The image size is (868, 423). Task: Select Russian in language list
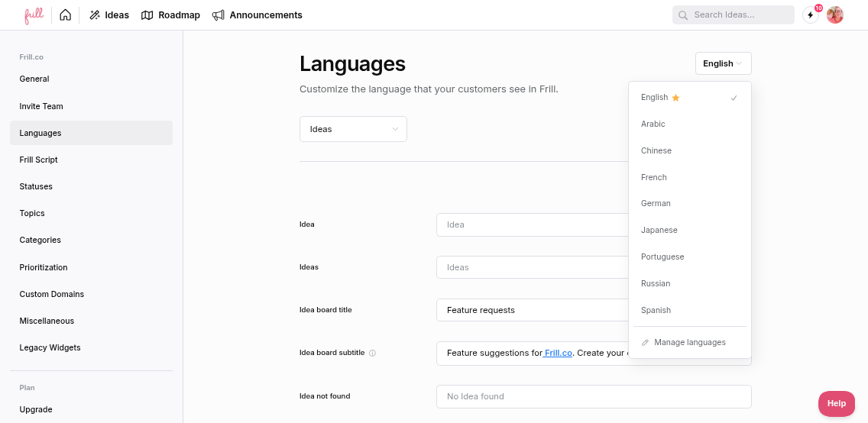[690, 284]
